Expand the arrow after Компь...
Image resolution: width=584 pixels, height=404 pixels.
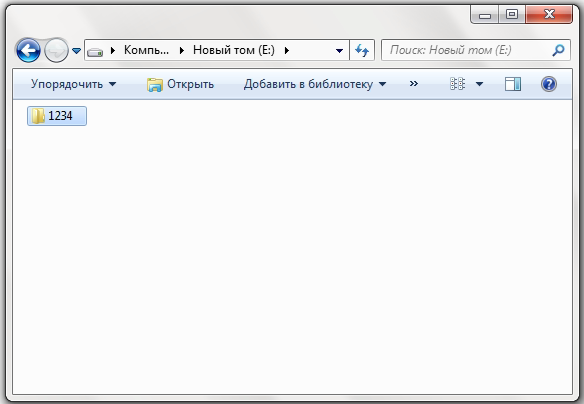(x=182, y=50)
